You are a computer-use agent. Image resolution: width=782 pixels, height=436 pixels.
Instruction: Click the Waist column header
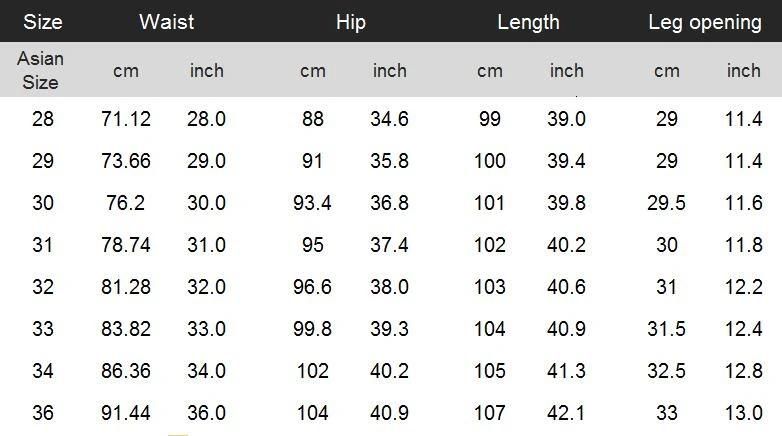pyautogui.click(x=167, y=22)
